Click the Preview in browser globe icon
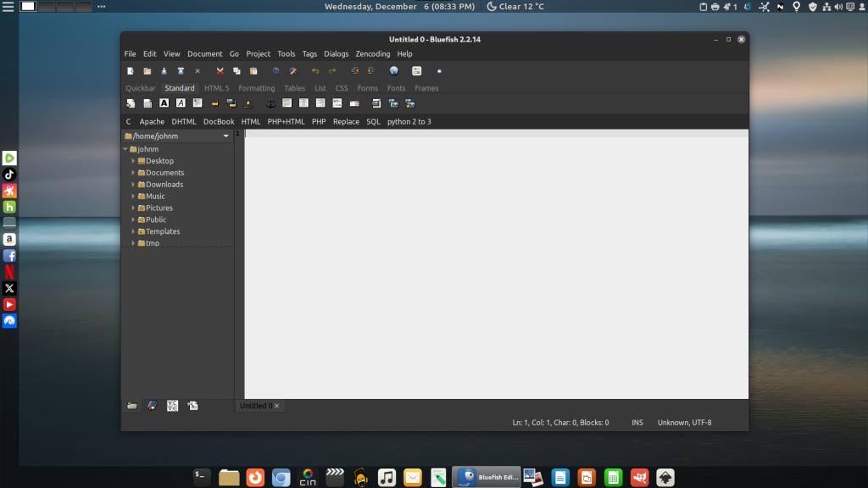868x488 pixels. point(394,71)
